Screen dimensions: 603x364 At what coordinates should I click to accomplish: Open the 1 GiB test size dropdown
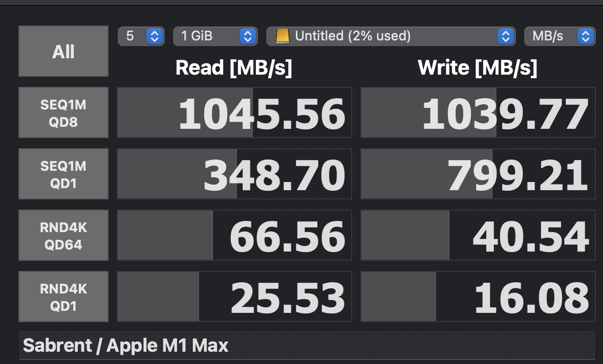coord(216,36)
